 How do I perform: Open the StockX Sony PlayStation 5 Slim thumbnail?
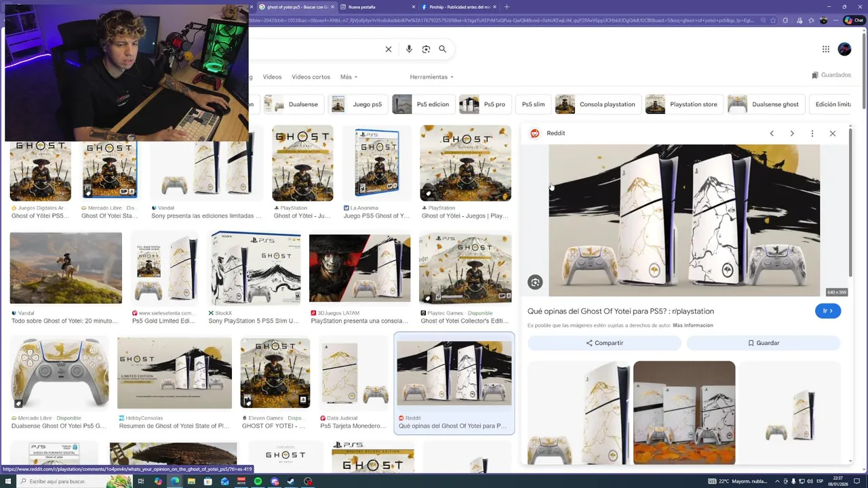coord(255,268)
